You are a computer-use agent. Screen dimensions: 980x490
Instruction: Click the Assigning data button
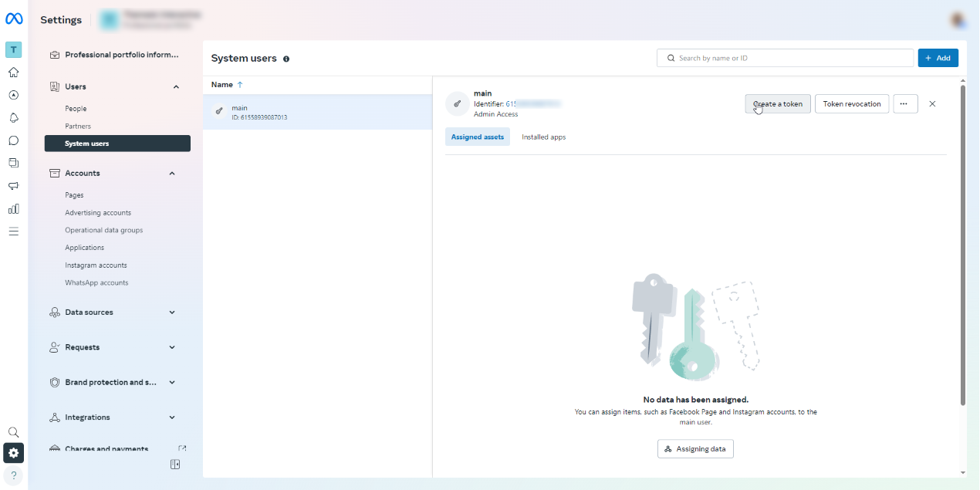click(695, 449)
